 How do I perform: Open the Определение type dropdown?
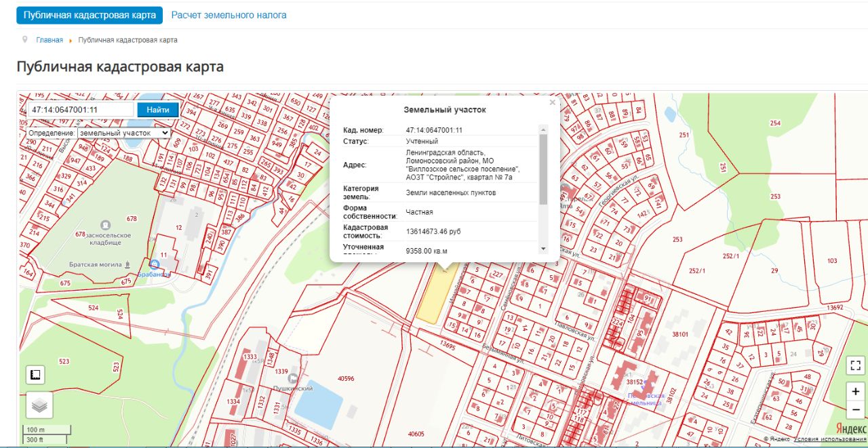(x=124, y=134)
